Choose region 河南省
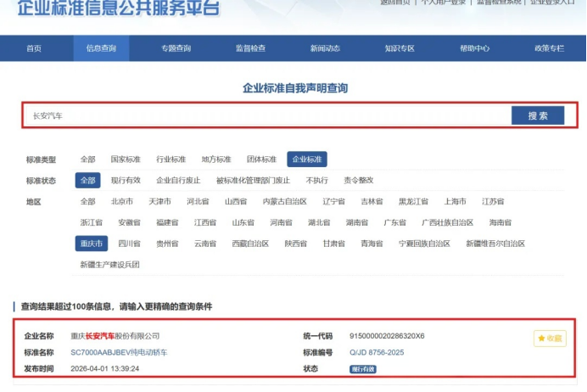Image resolution: width=587 pixels, height=392 pixels. [x=281, y=222]
